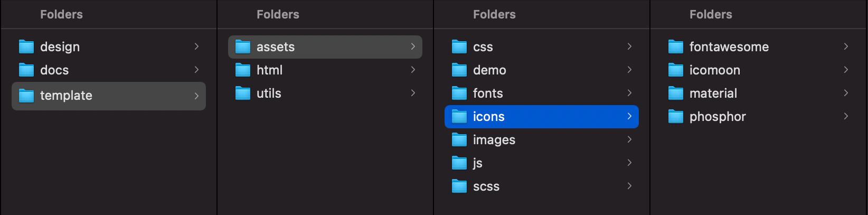Viewport: 868px width, 215px height.
Task: Click the utils folder icon
Action: tap(243, 94)
